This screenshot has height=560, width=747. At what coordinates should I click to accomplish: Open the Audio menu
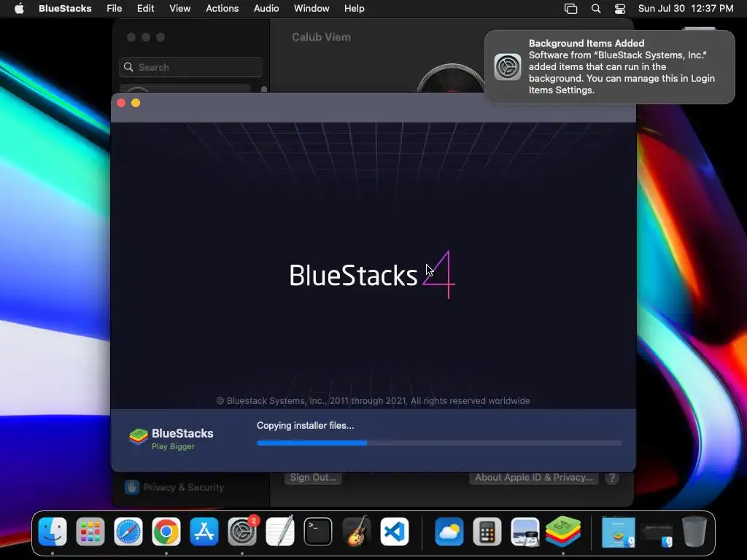[266, 9]
